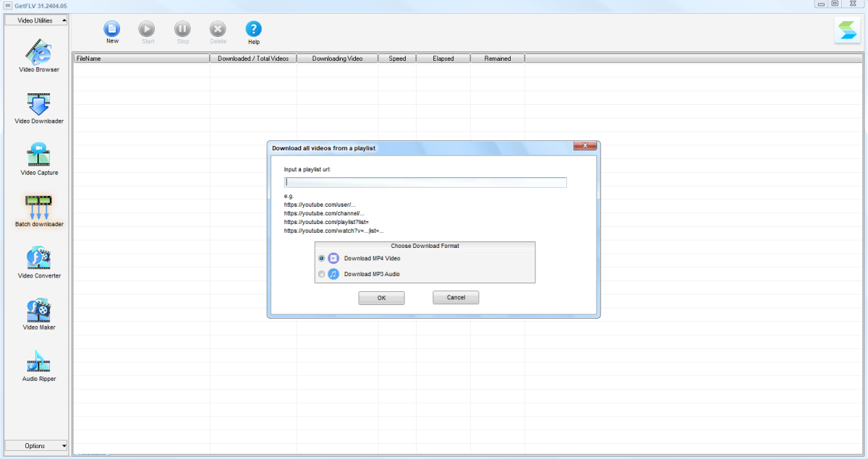The image size is (868, 459).
Task: Launch the Video Capture tool
Action: click(x=39, y=158)
